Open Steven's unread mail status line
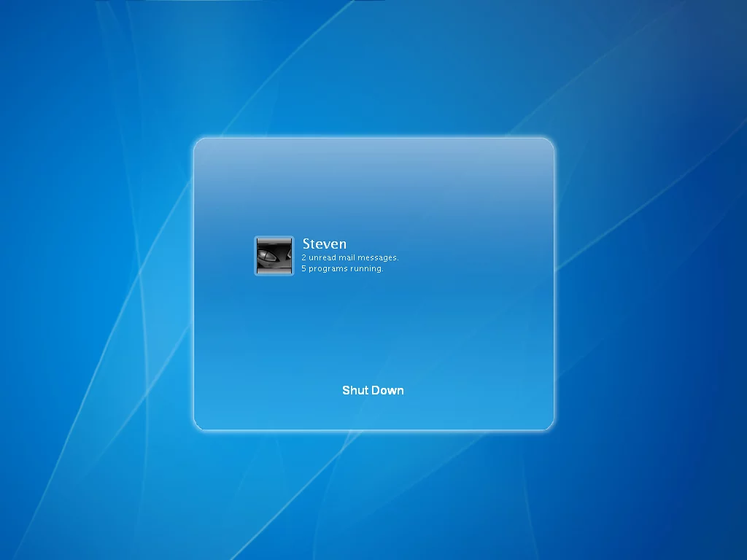 (350, 257)
